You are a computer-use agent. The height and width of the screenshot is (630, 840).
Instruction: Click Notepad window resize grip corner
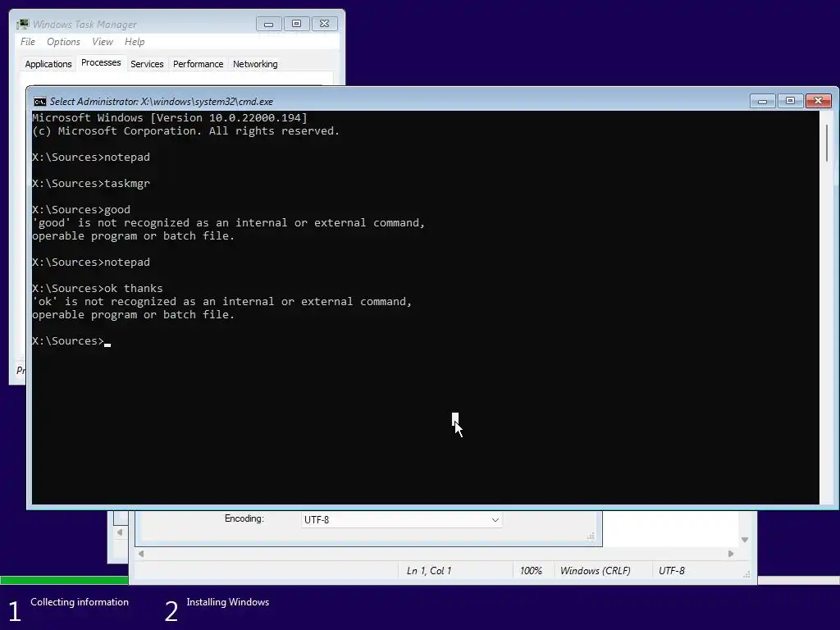(x=746, y=574)
